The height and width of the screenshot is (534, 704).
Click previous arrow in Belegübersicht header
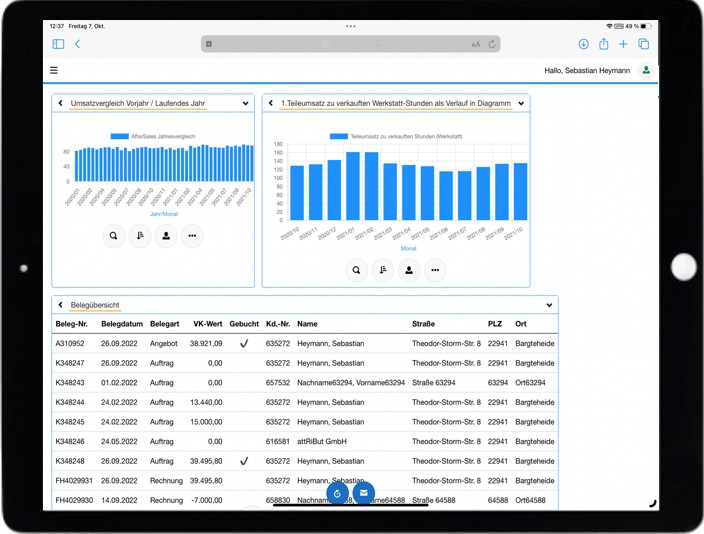point(60,305)
